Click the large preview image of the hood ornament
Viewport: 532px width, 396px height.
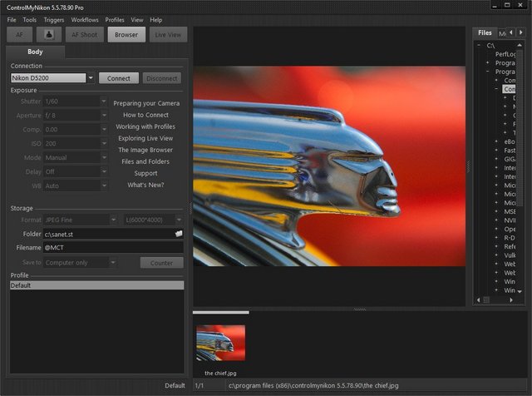point(329,166)
